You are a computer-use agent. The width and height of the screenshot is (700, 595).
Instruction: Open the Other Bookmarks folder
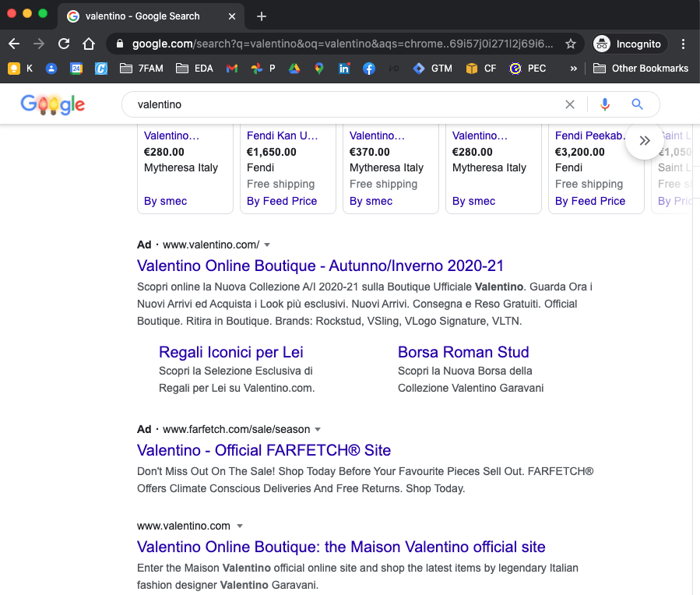(641, 69)
